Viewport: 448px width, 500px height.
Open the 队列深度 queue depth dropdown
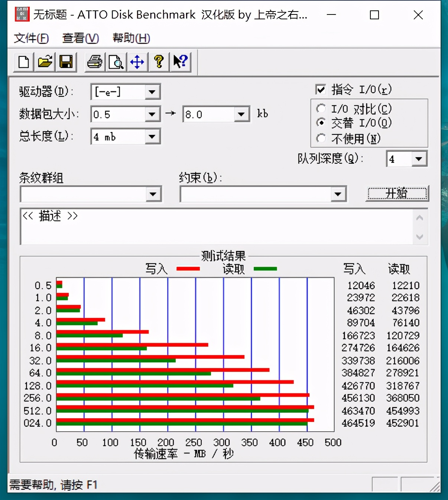(419, 159)
